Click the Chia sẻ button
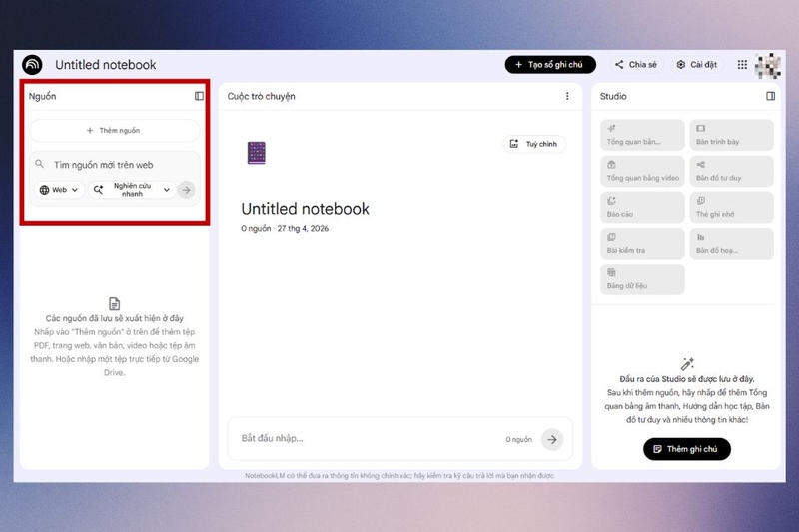 tap(636, 65)
